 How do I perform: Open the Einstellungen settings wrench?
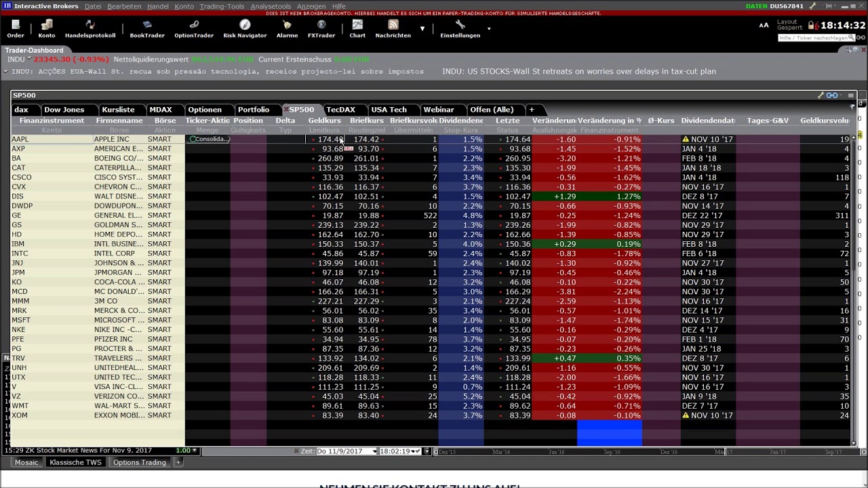(x=460, y=28)
